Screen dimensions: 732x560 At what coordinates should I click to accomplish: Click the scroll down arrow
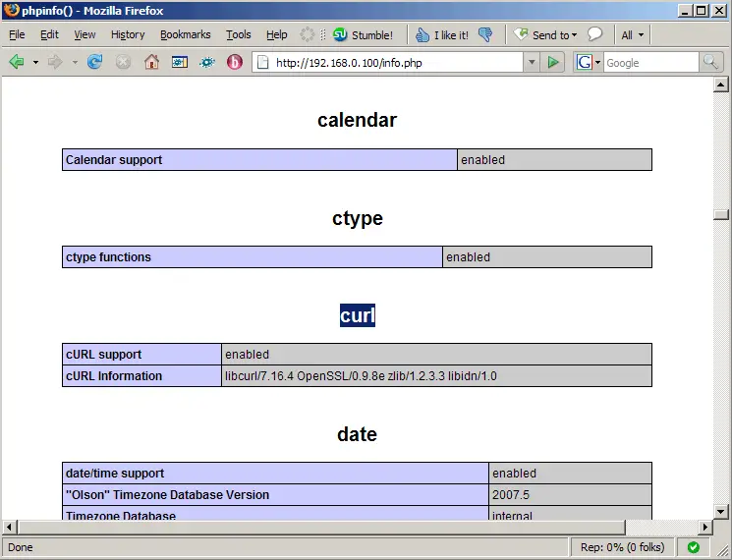[721, 512]
